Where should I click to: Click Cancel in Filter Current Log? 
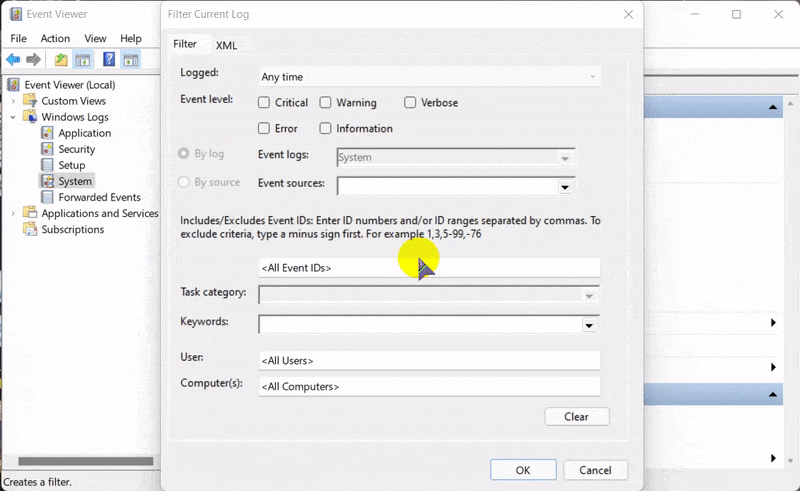[x=595, y=470]
